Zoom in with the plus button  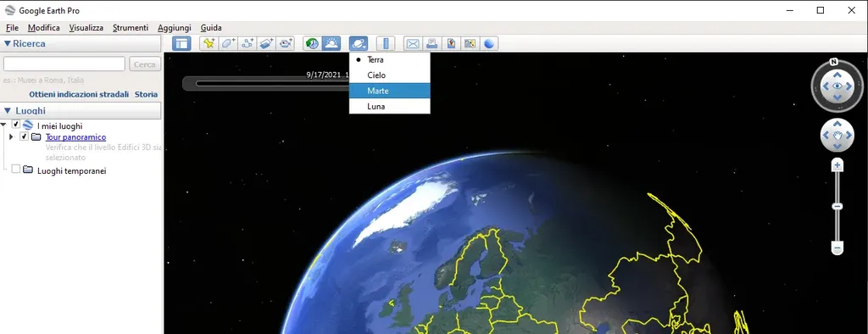click(x=837, y=165)
